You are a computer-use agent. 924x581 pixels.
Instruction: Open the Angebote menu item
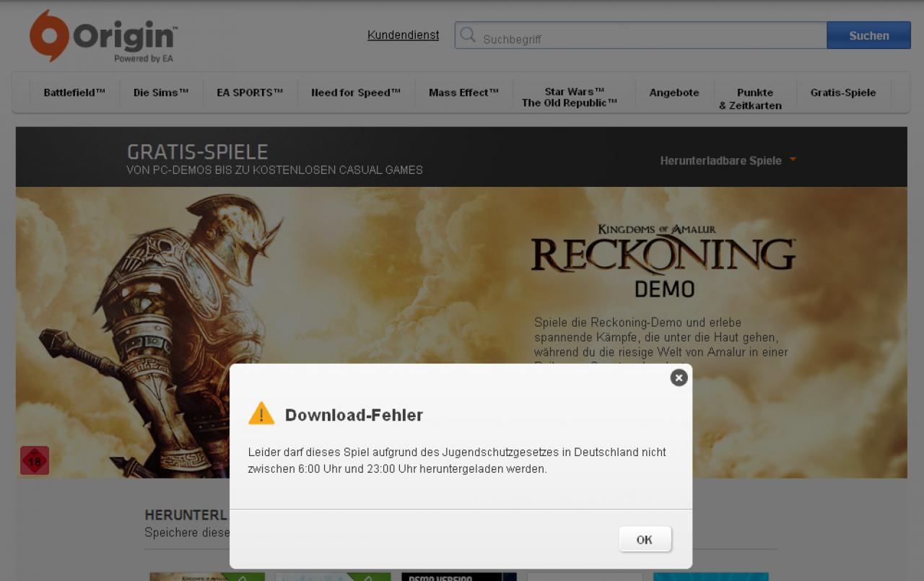coord(674,92)
